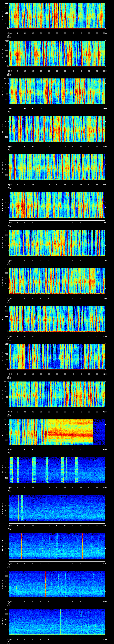Click the spectrogram panel starting at 18:37:00
Viewport: 114px width, 644px height.
57,243
